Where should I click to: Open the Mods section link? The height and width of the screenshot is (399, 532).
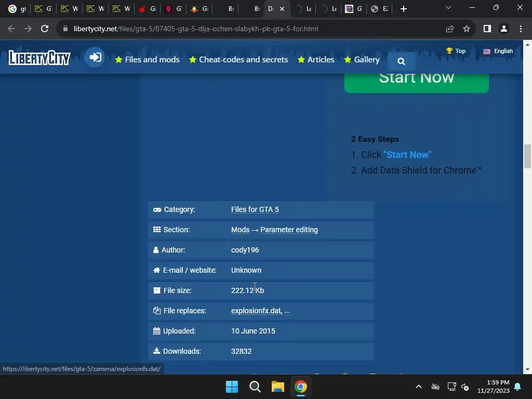tap(240, 230)
